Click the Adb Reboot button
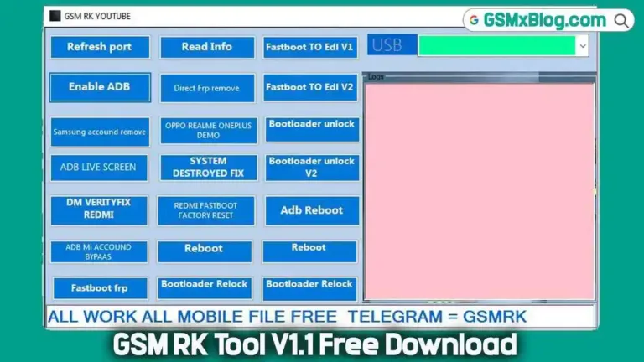 coord(312,210)
